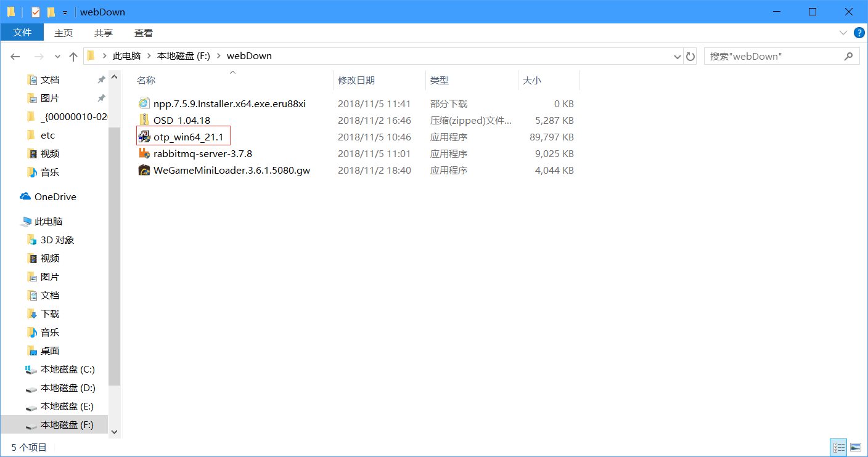Image resolution: width=868 pixels, height=457 pixels.
Task: Open 本地磁盘 (C:) drive
Action: coord(60,370)
